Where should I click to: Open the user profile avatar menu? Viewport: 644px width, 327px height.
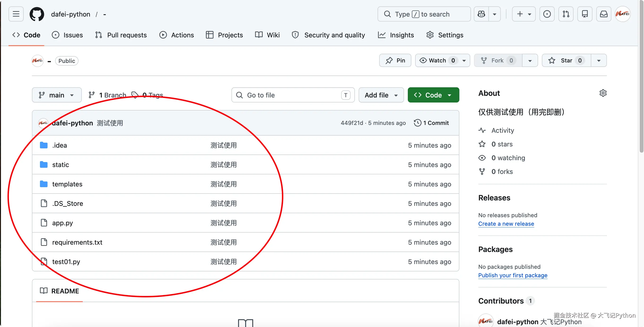pos(623,14)
